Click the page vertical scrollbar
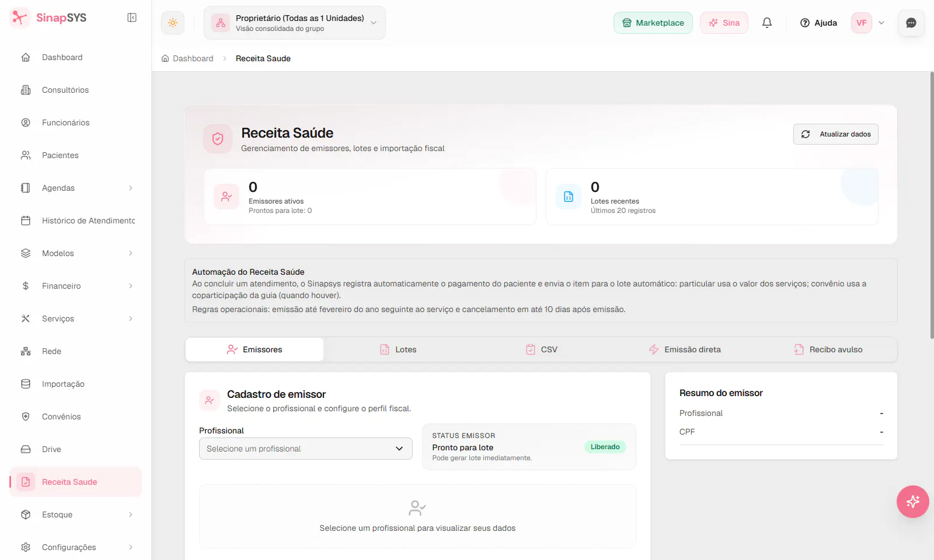The height and width of the screenshot is (560, 934). 932,204
